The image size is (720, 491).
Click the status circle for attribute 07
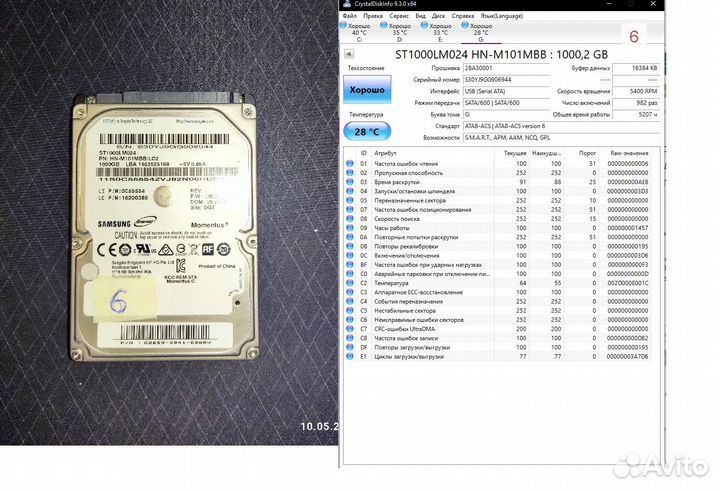[x=350, y=209]
